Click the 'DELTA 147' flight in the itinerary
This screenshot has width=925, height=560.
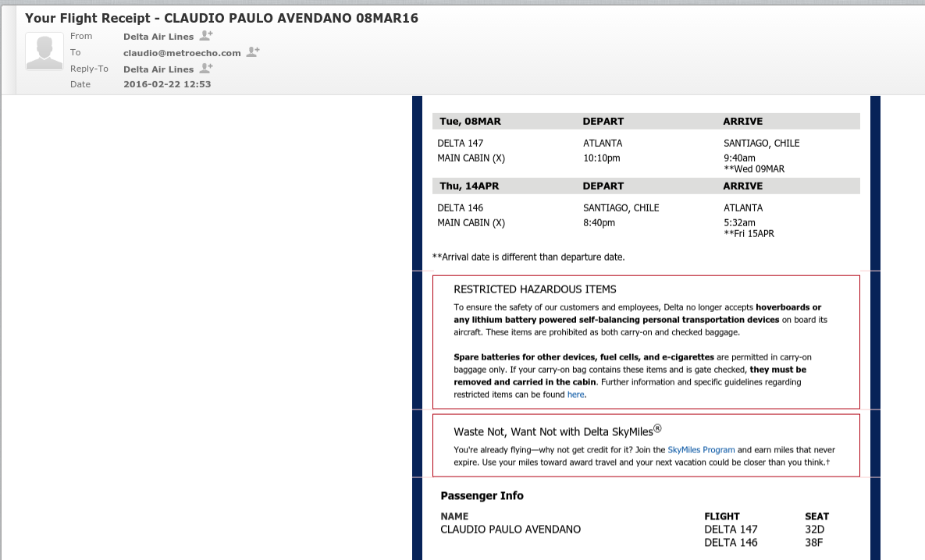[460, 144]
